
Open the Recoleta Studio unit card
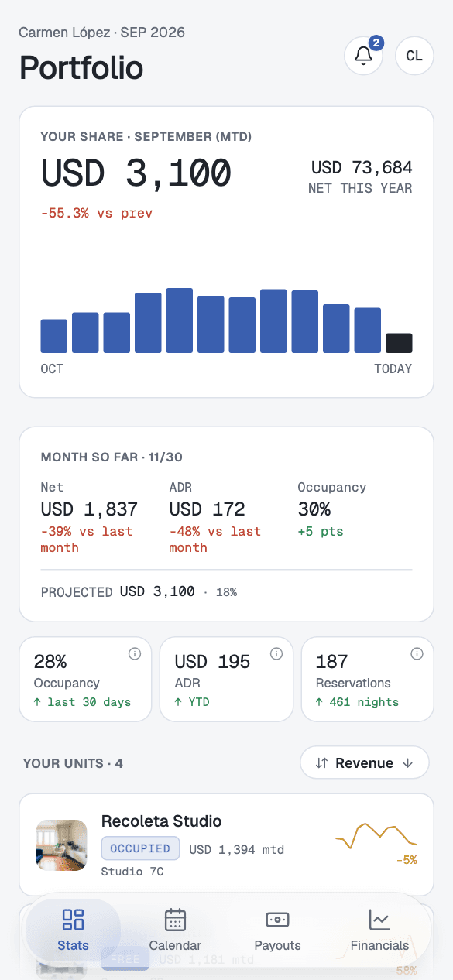click(226, 845)
